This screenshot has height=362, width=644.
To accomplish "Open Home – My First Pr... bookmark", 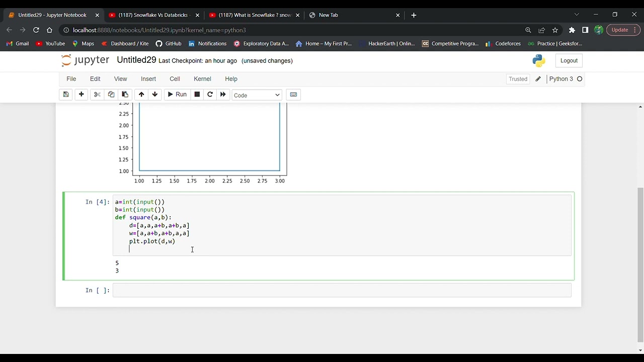I will (324, 44).
